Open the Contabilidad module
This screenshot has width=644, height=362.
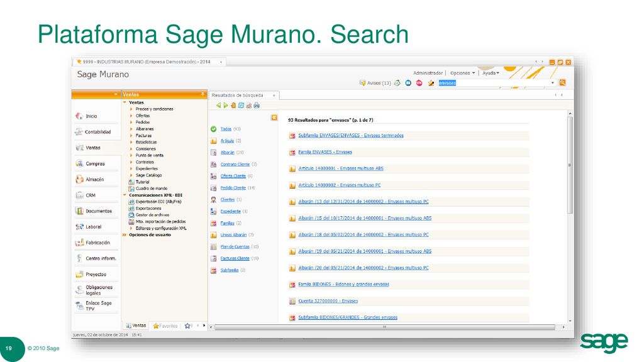[x=93, y=132]
